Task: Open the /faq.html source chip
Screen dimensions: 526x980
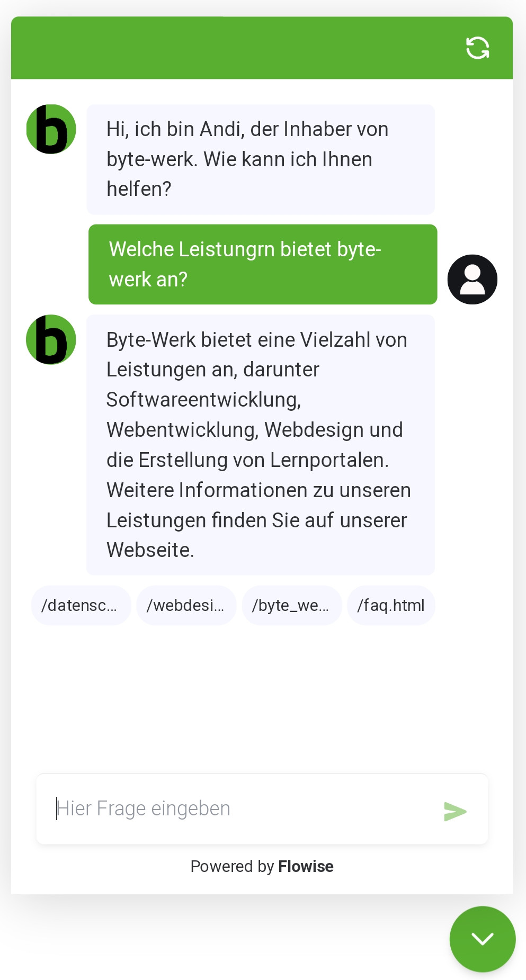Action: coord(391,605)
